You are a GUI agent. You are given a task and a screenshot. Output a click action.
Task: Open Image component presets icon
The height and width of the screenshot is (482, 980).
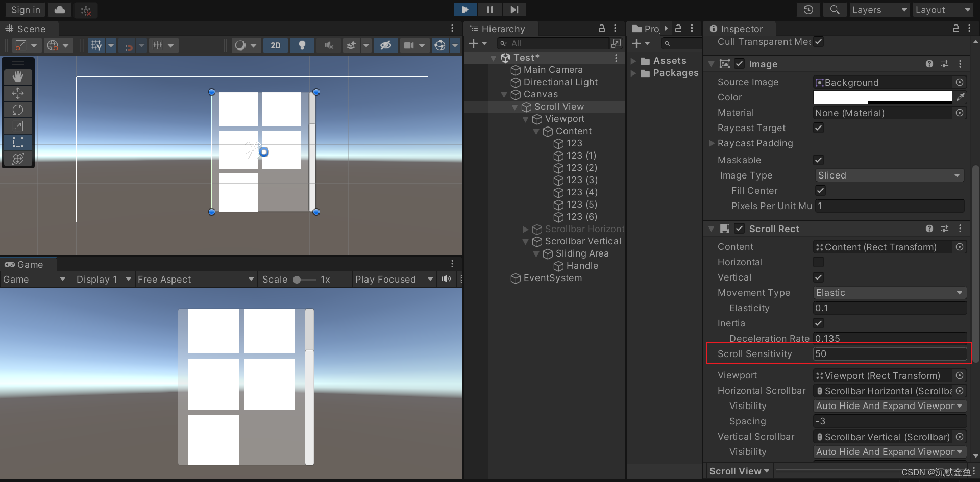pos(945,64)
